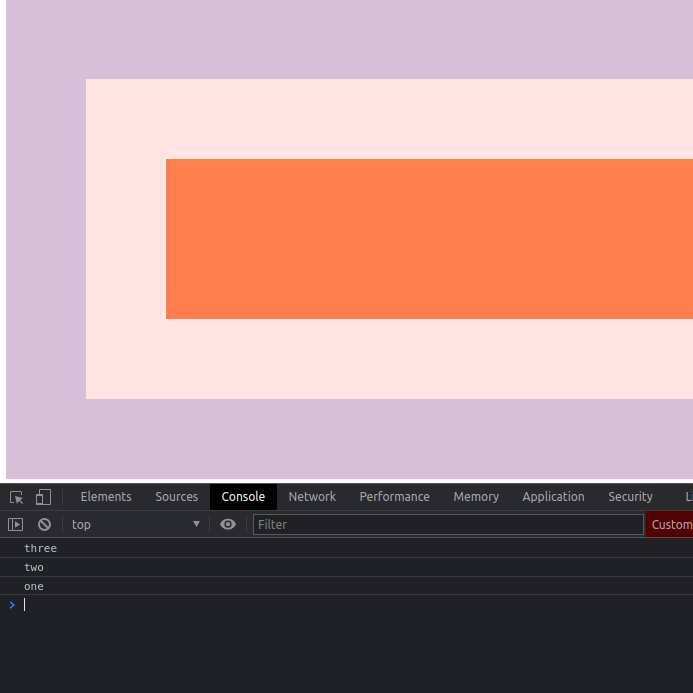
Task: Create live expression with eye icon
Action: [x=228, y=524]
